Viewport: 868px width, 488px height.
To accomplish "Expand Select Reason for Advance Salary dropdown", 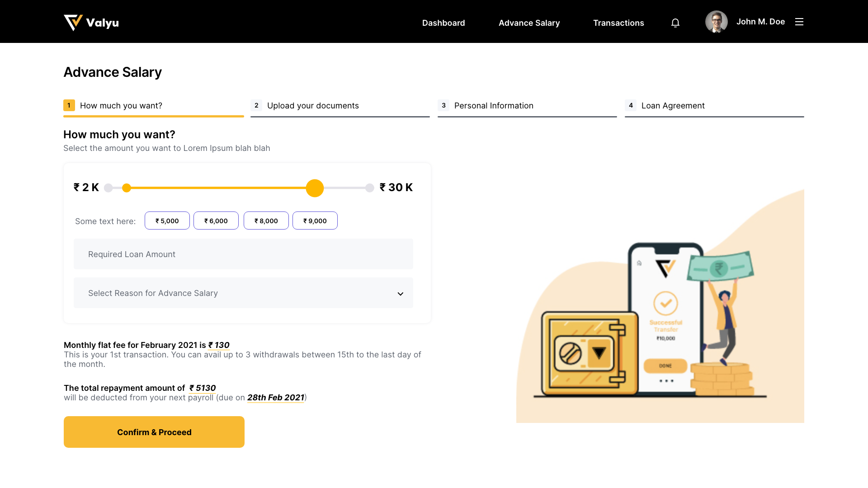I will coord(243,293).
